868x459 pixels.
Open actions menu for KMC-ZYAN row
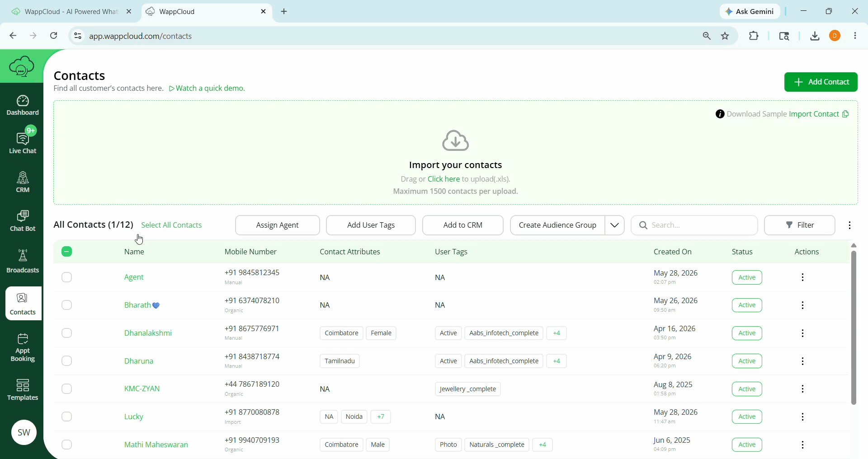click(802, 389)
